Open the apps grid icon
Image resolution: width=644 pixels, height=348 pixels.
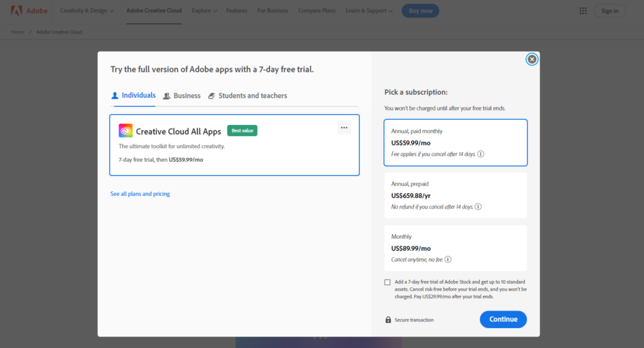tap(583, 11)
